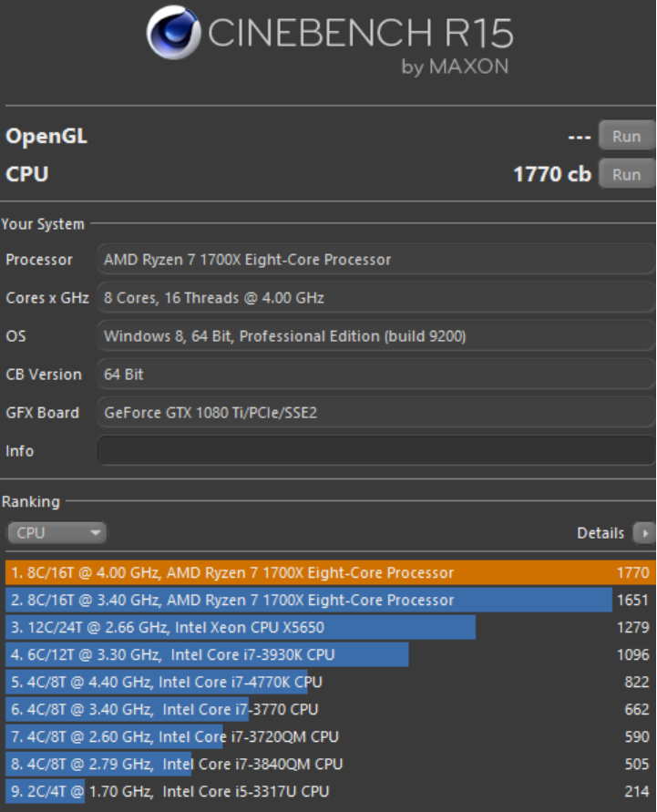Image resolution: width=657 pixels, height=812 pixels.
Task: Click the OS field showing Windows 8
Action: pyautogui.click(x=375, y=336)
